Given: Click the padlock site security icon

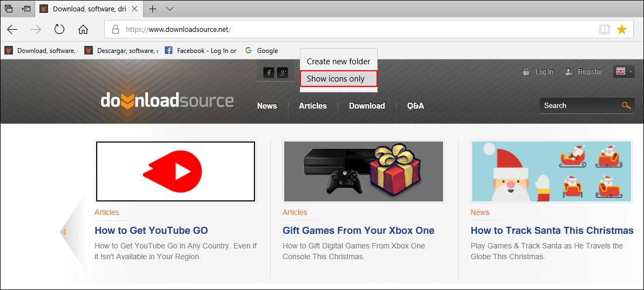Looking at the screenshot, I should [x=116, y=29].
